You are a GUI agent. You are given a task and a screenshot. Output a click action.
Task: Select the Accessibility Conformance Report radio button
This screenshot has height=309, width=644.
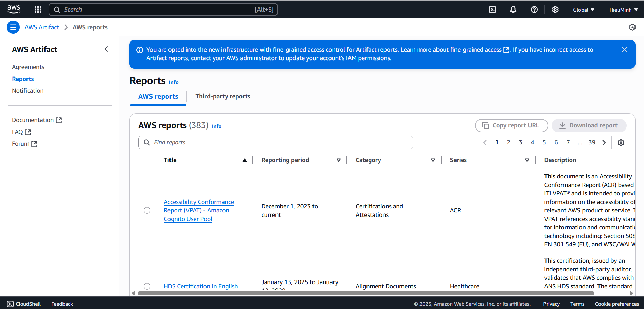click(x=147, y=210)
